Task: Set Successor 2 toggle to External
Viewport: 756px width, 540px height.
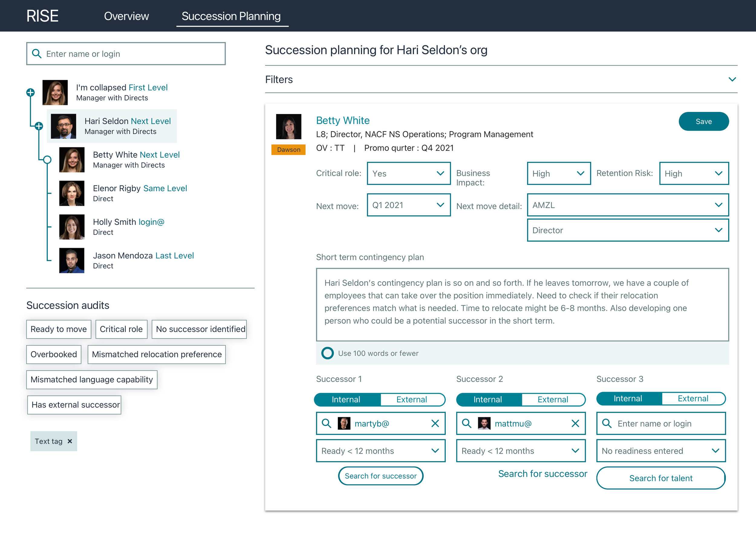Action: coord(552,399)
